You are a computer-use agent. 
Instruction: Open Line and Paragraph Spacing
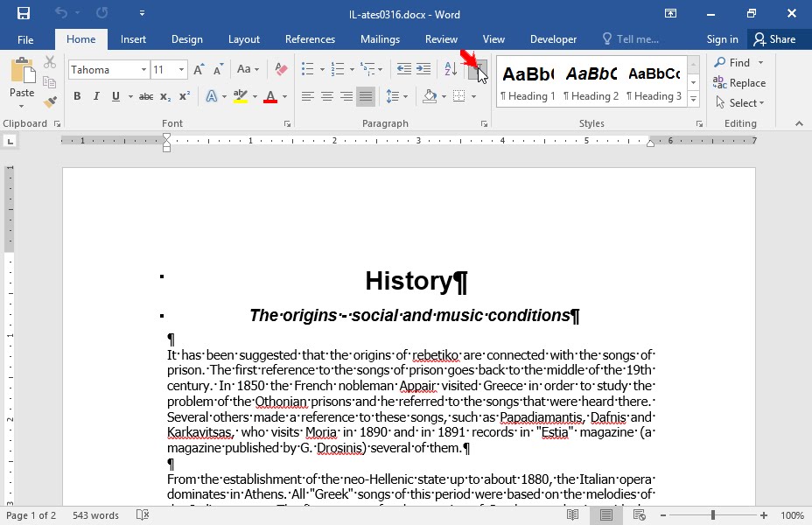pos(396,96)
